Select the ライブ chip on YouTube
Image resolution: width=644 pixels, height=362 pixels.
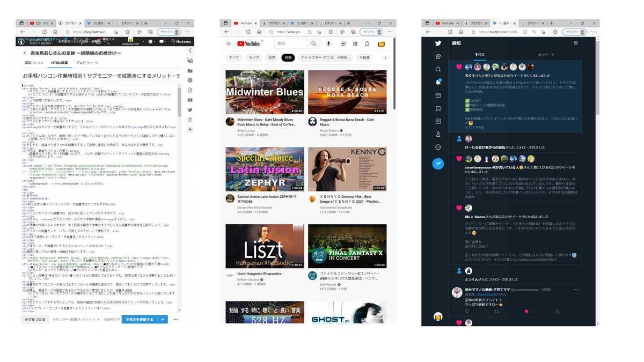point(254,57)
